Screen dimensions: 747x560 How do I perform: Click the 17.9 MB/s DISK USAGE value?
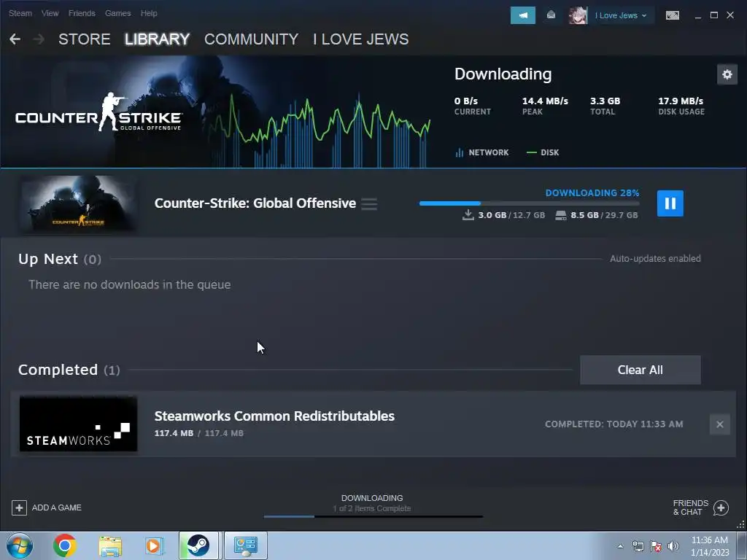point(681,101)
